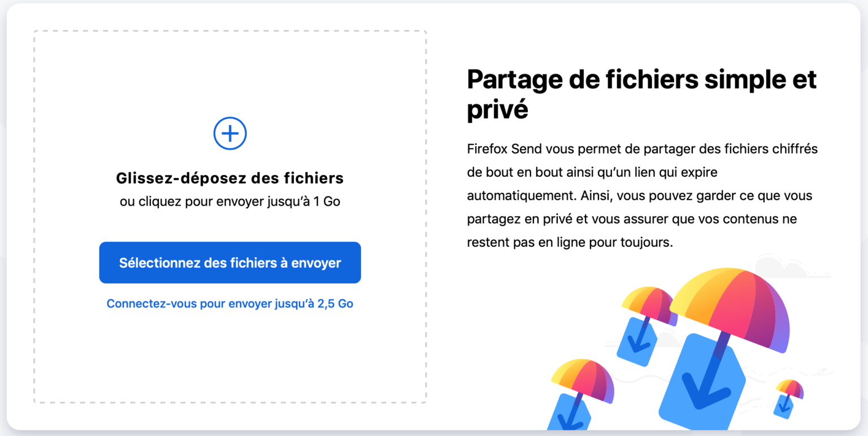This screenshot has width=868, height=436.
Task: Click the text ou cliquez pour envoyer jusqu'à 1 Go
Action: click(x=230, y=201)
